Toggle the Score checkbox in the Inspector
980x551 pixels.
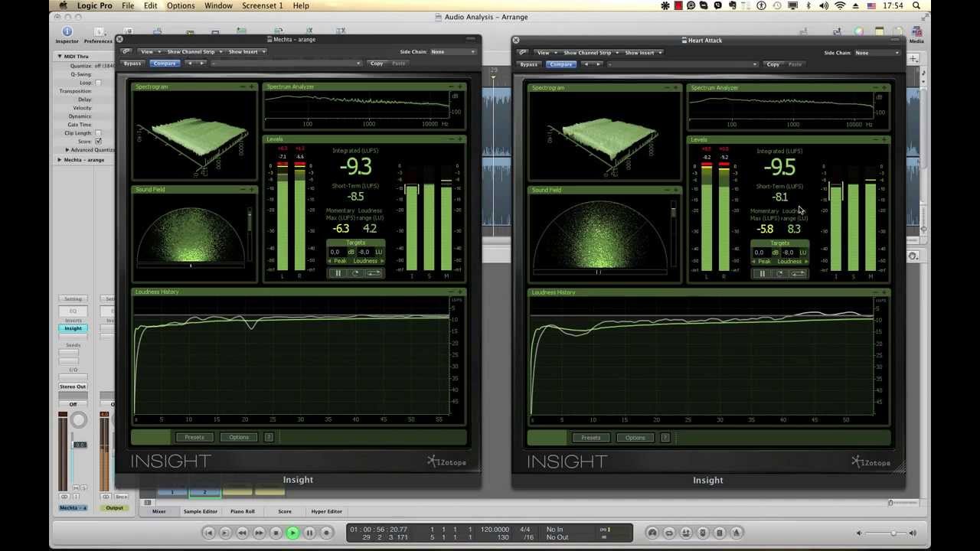pos(98,142)
